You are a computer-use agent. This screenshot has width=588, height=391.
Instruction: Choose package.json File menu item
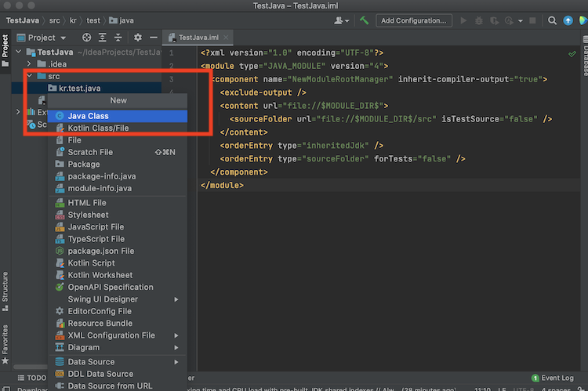click(x=118, y=251)
